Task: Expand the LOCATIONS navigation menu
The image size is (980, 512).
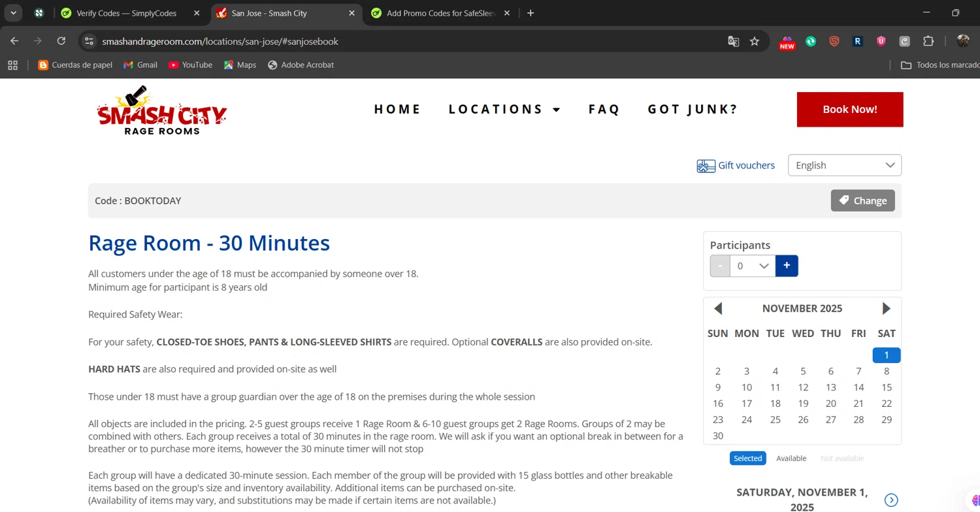Action: click(x=504, y=109)
